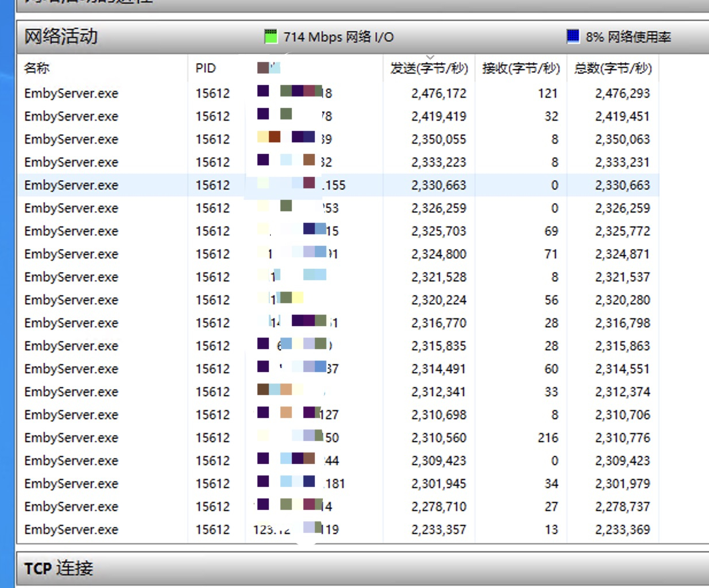Click the total value 2,321,537

tap(623, 277)
